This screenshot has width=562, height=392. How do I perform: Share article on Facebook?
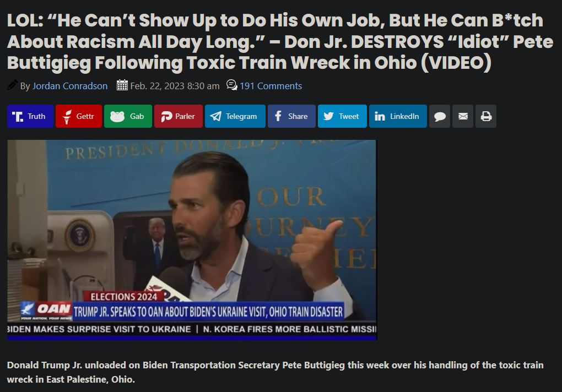point(291,116)
